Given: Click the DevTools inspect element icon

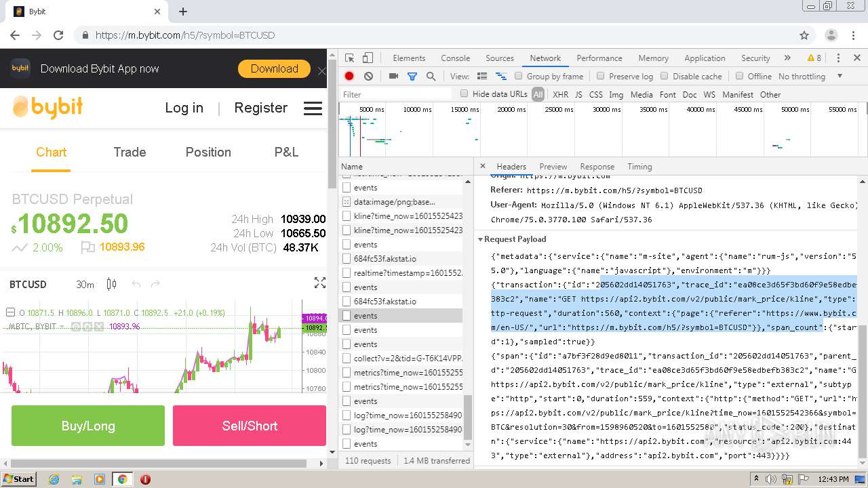Looking at the screenshot, I should coord(350,58).
